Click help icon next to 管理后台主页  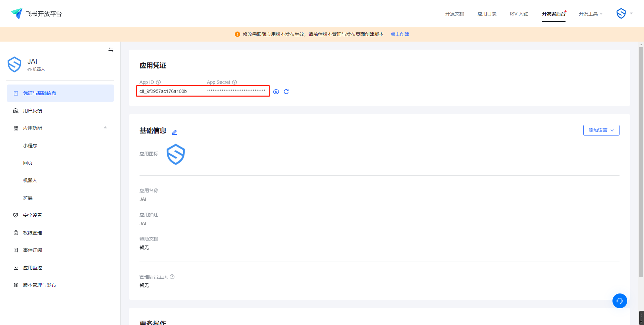click(172, 277)
